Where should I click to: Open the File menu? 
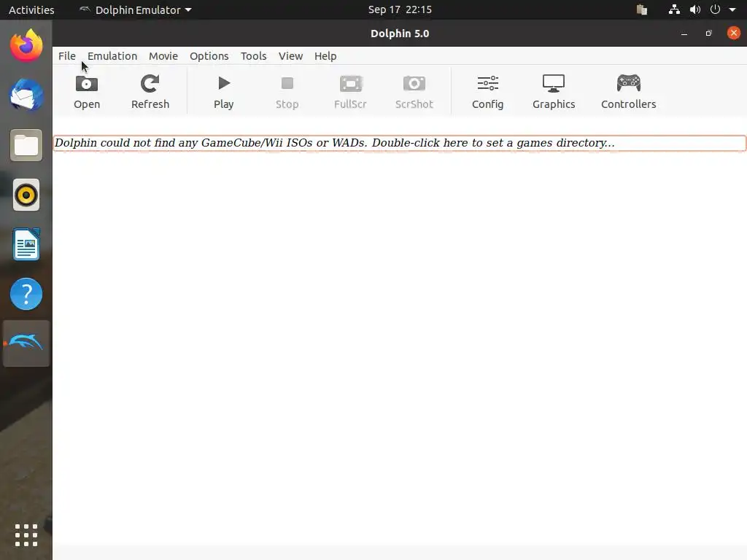(x=66, y=56)
